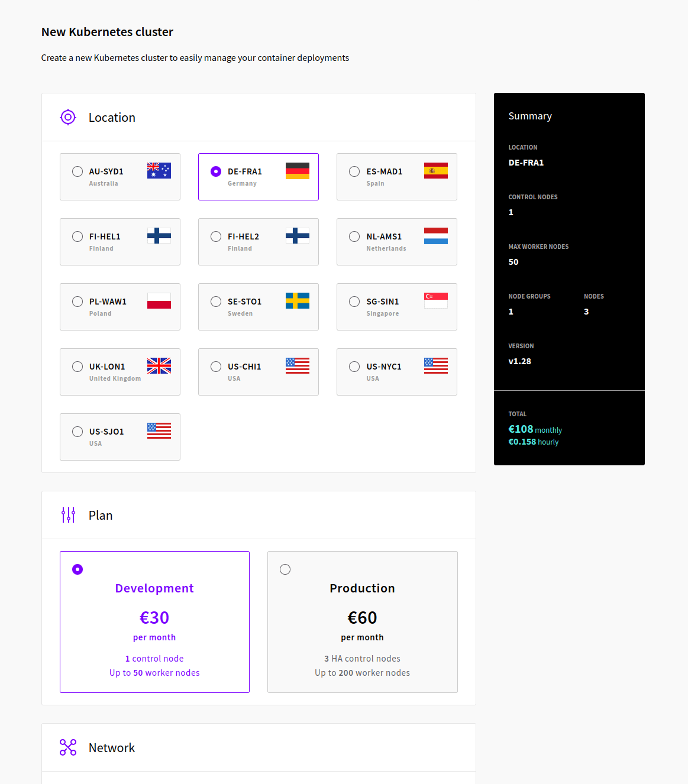Select the AU-SYD1 radio button

point(77,171)
